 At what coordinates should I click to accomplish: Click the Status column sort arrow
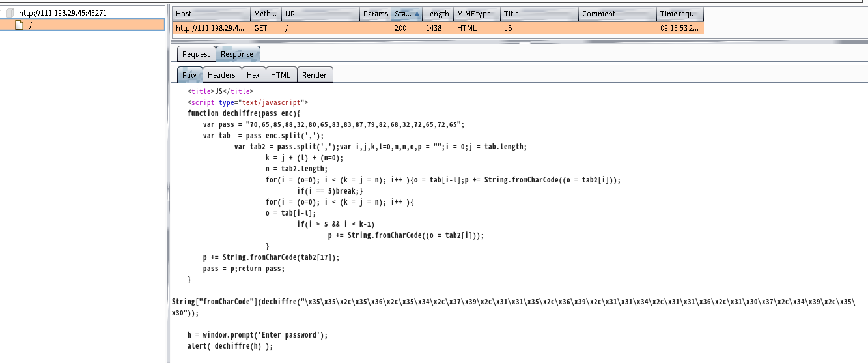pyautogui.click(x=416, y=14)
